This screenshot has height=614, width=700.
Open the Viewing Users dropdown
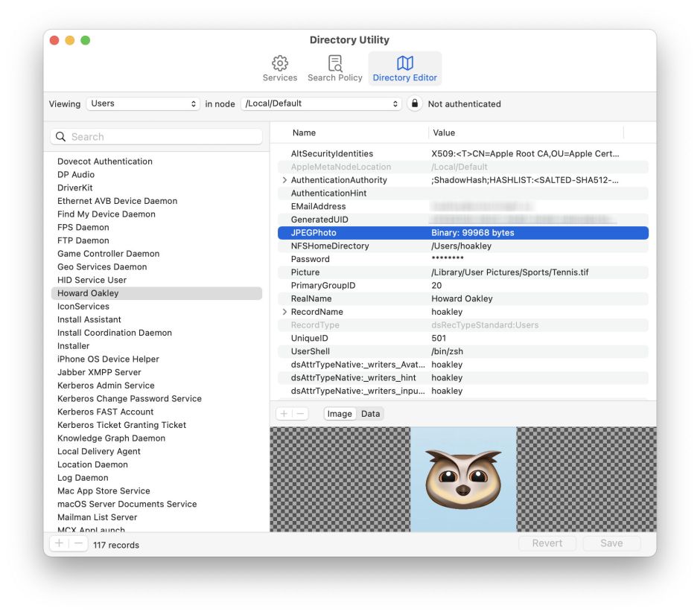pos(144,104)
